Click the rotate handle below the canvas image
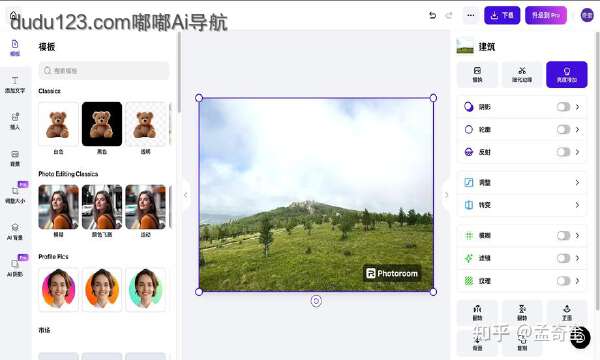Image resolution: width=600 pixels, height=360 pixels. pos(316,301)
